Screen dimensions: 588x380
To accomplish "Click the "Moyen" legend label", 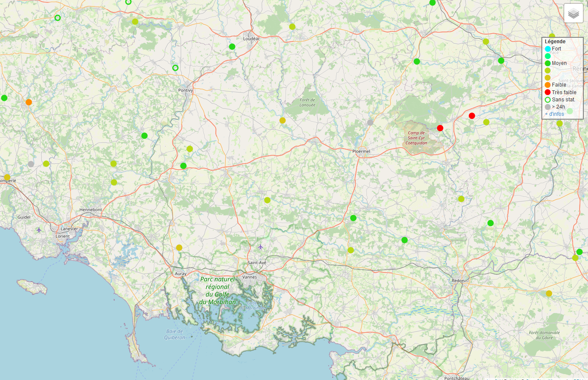I will click(x=559, y=63).
